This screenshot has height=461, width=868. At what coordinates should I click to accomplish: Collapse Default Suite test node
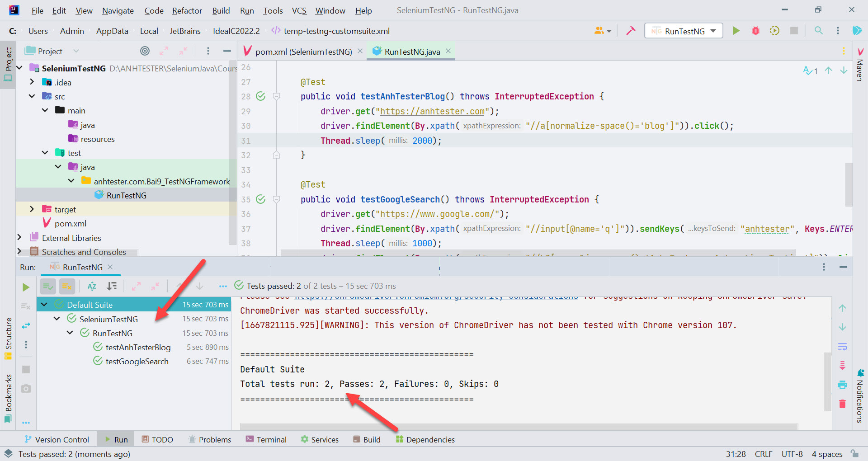point(44,304)
